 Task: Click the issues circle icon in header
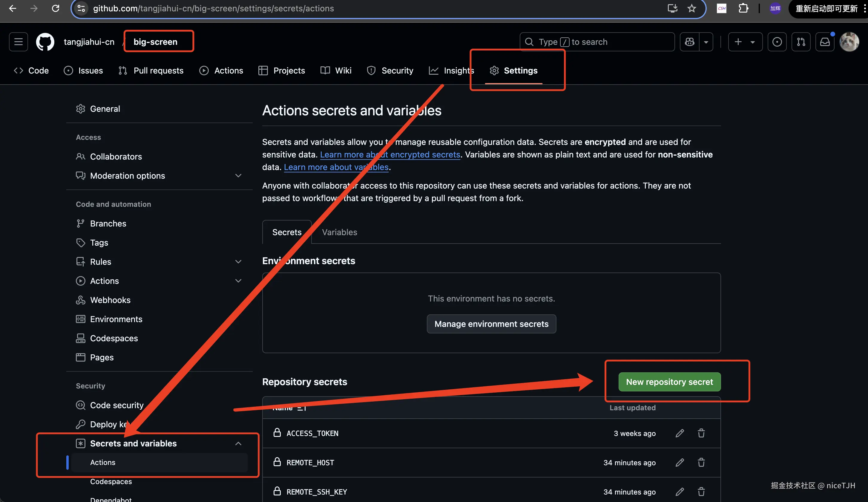tap(777, 42)
